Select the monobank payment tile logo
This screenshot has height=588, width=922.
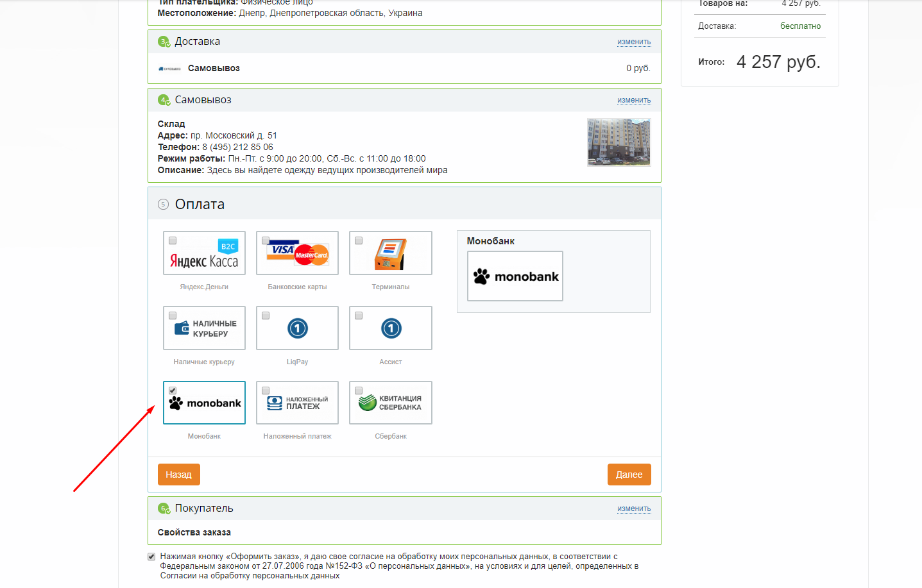(x=205, y=403)
